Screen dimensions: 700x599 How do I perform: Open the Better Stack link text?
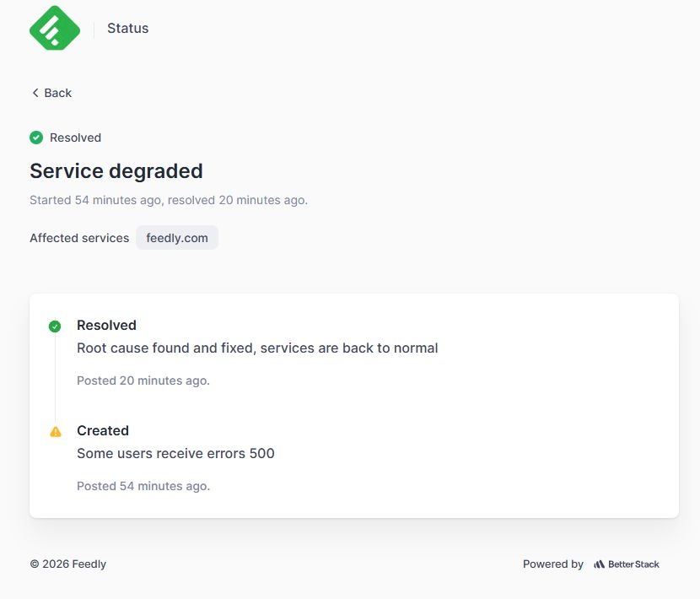coord(633,564)
